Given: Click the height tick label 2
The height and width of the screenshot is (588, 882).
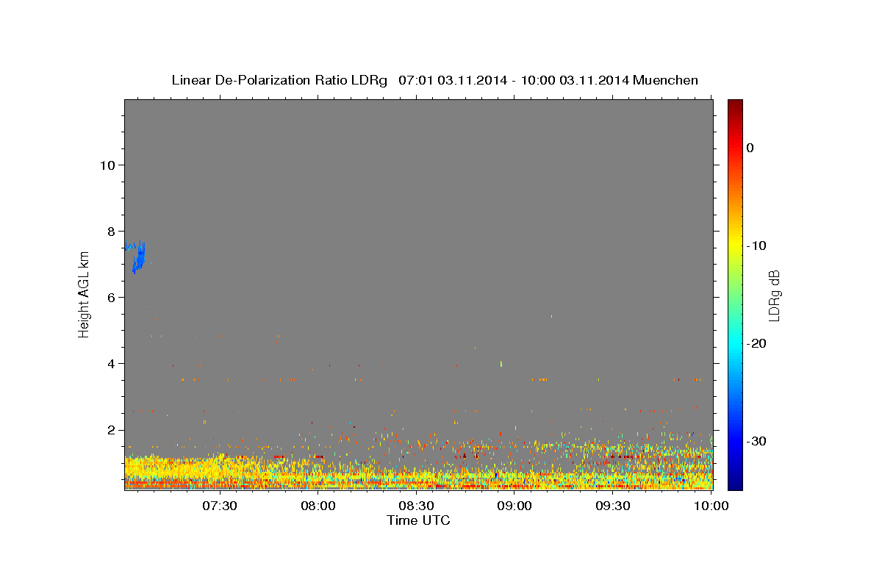Looking at the screenshot, I should point(110,430).
